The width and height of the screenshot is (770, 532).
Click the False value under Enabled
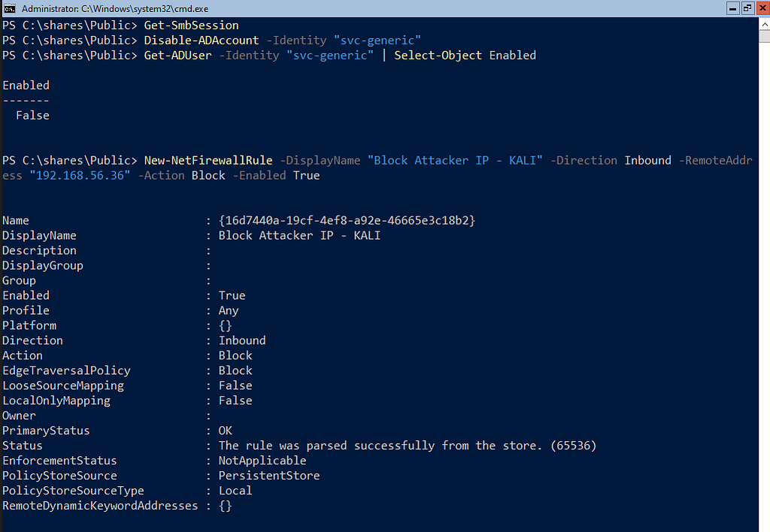(32, 115)
